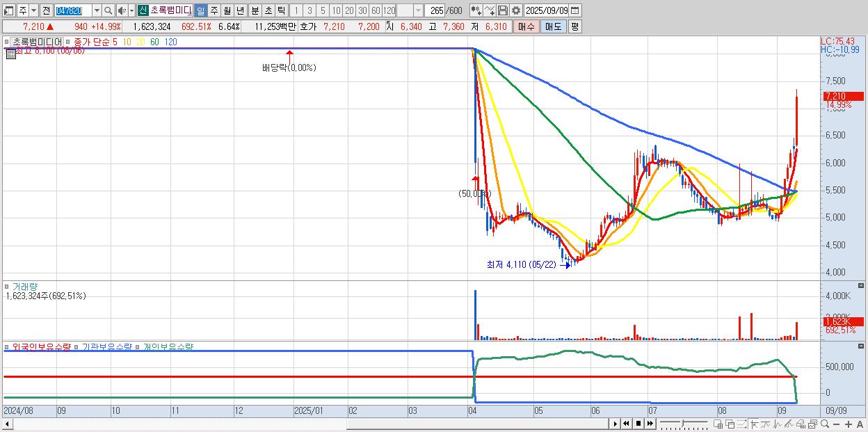Click the 매수 (buy) button

pos(526,26)
